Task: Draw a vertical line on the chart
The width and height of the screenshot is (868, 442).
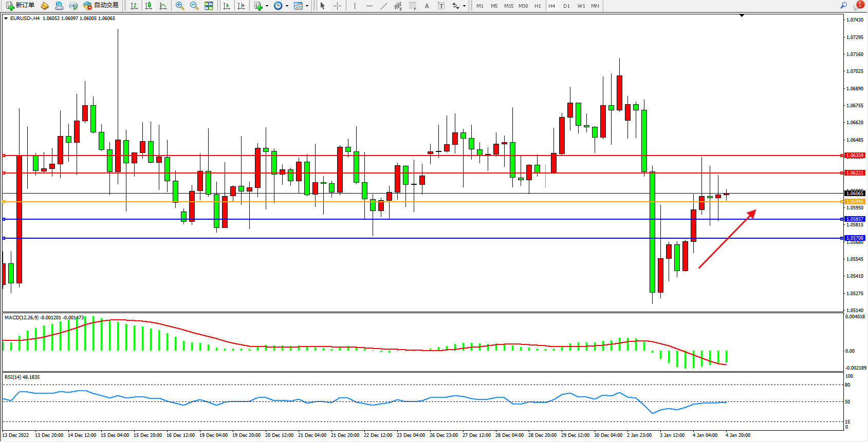Action: [x=355, y=6]
